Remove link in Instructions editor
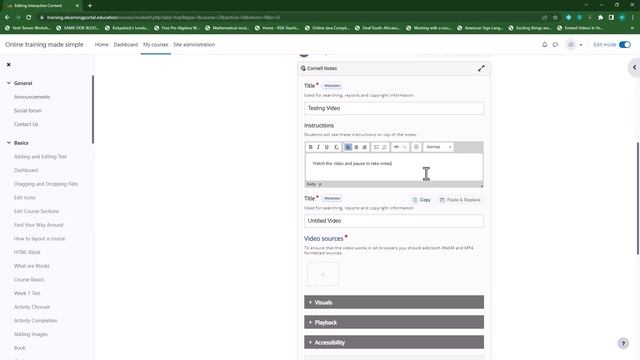The width and height of the screenshot is (640, 360). pos(404,147)
